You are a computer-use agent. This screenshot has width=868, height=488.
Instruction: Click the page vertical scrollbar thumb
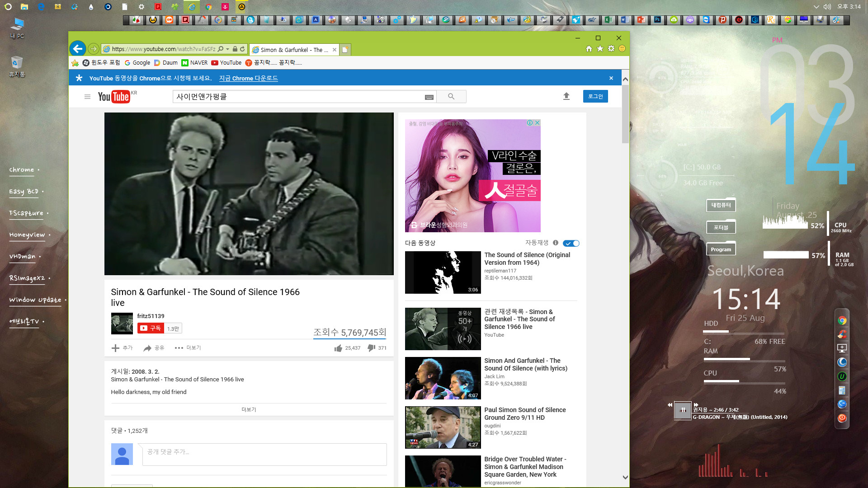(625, 114)
